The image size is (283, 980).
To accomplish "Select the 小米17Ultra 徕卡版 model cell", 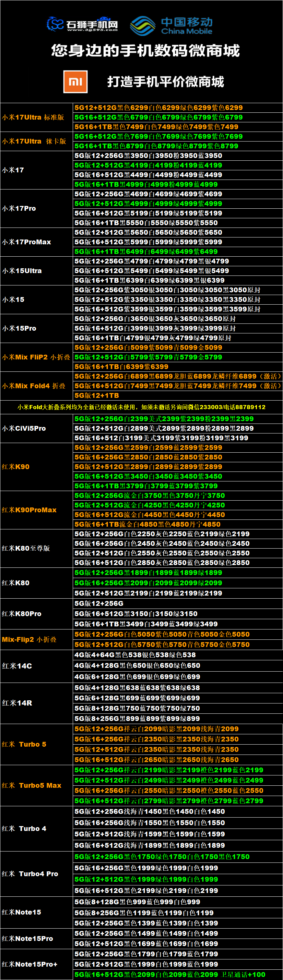I will tap(34, 141).
